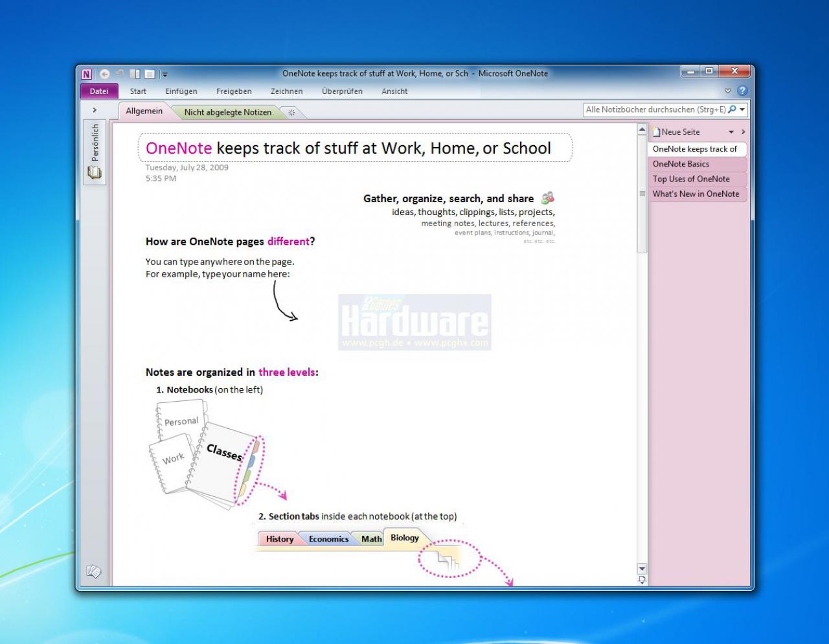Click the add-space button below the scrollbar
The width and height of the screenshot is (829, 644).
point(642,580)
